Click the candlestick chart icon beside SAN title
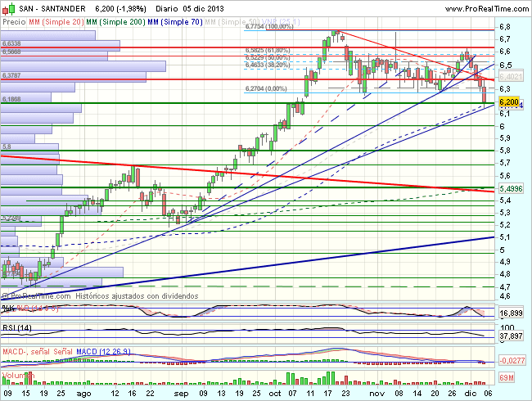This screenshot has width=532, height=401. (x=8, y=8)
